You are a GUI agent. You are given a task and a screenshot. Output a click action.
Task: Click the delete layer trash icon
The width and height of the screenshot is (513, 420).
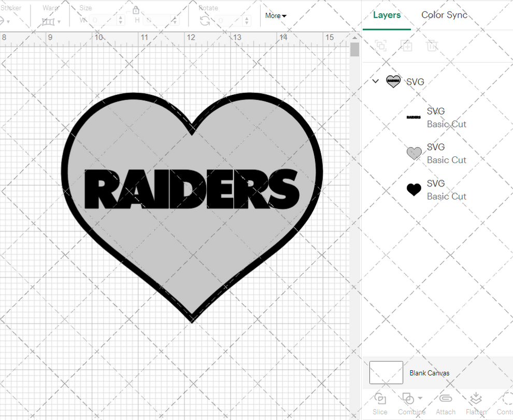432,46
